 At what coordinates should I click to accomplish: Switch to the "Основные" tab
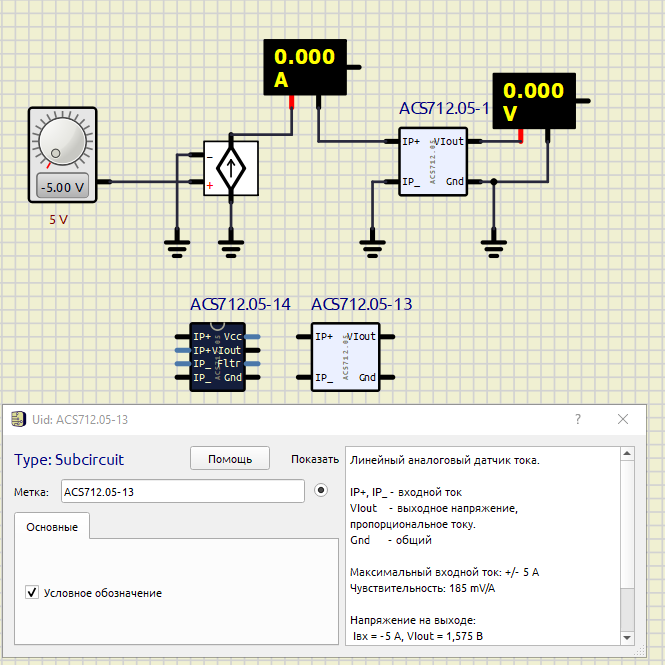(52, 526)
